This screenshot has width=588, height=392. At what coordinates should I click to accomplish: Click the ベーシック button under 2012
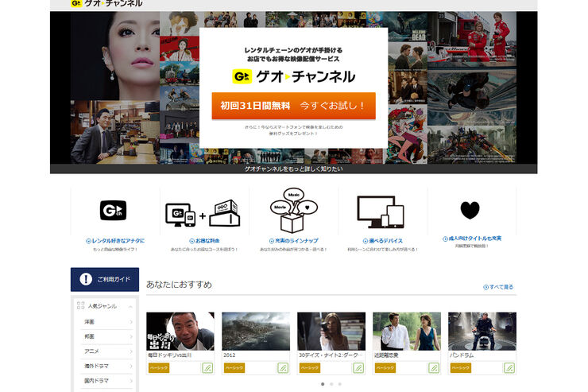click(x=234, y=368)
